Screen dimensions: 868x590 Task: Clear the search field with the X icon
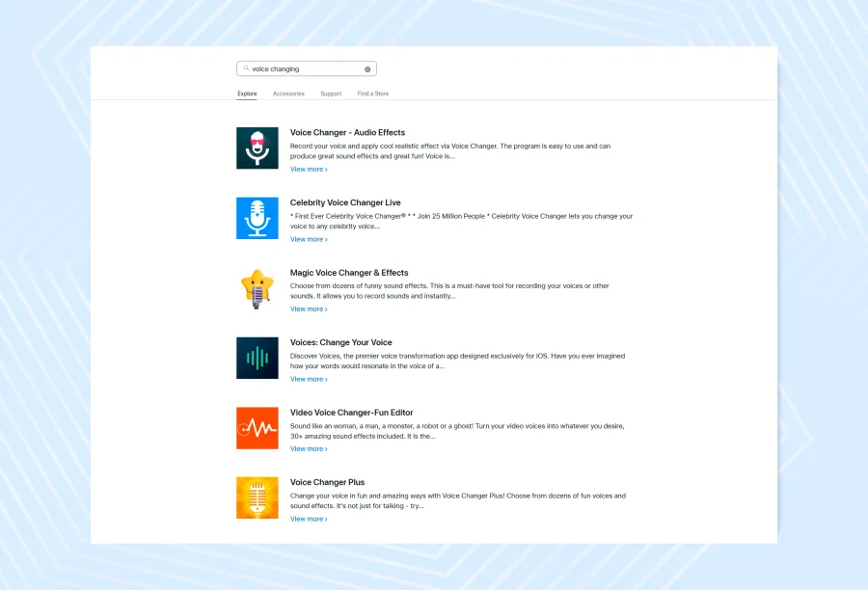coord(367,69)
